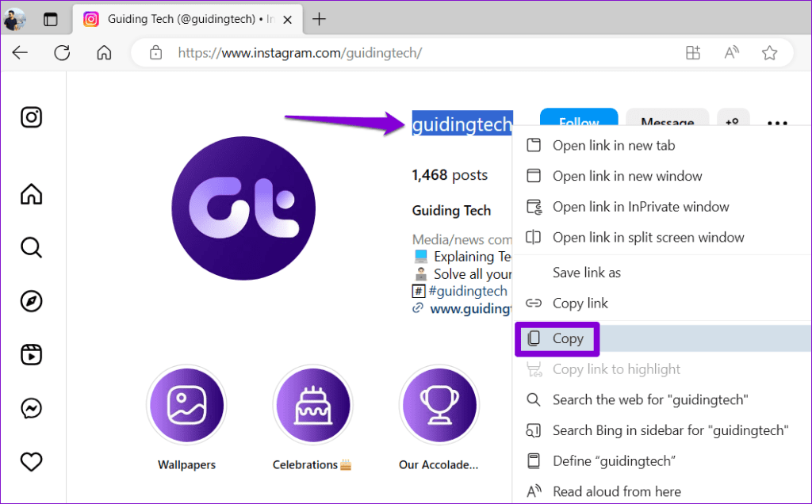Screen dimensions: 812x504
Task: Switch to the Guiding Tech browser tab
Action: (182, 19)
